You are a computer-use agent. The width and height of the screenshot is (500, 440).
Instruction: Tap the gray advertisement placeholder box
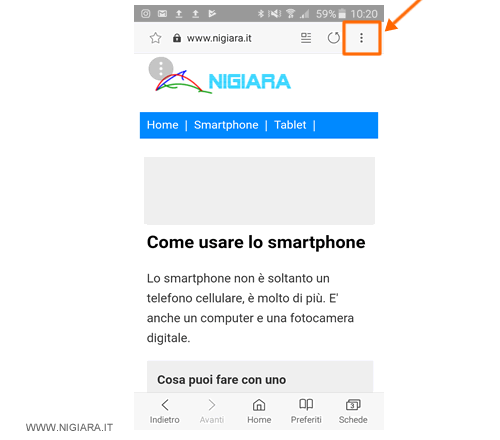(x=259, y=191)
